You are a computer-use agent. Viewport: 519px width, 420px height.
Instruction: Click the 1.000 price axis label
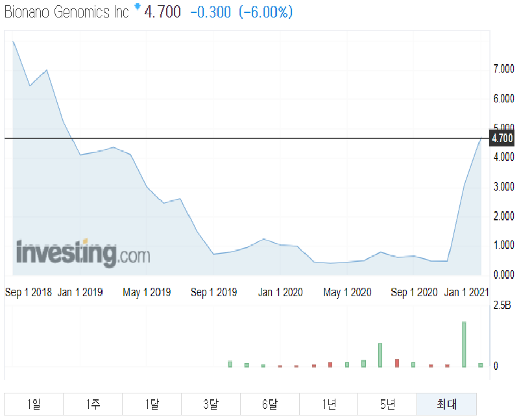(x=504, y=245)
